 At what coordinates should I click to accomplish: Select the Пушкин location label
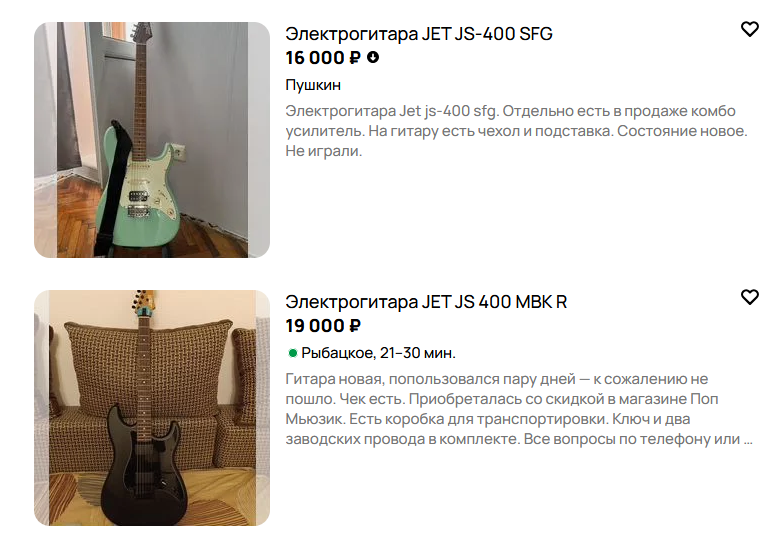click(313, 85)
